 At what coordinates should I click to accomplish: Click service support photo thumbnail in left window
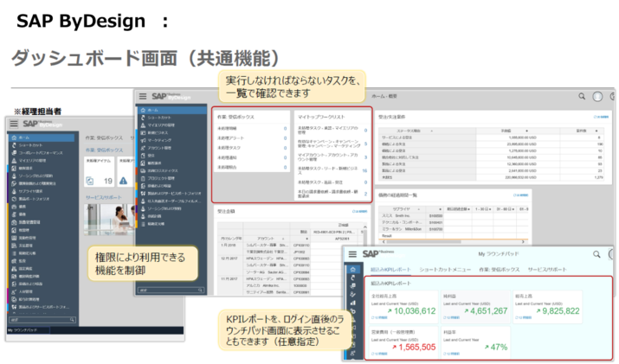point(109,220)
